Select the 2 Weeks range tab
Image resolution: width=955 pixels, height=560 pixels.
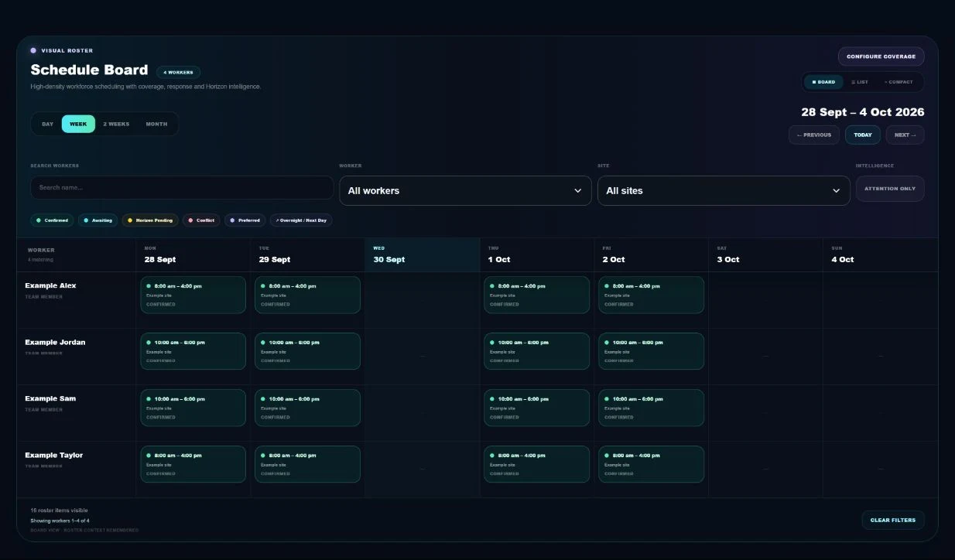[x=116, y=124]
